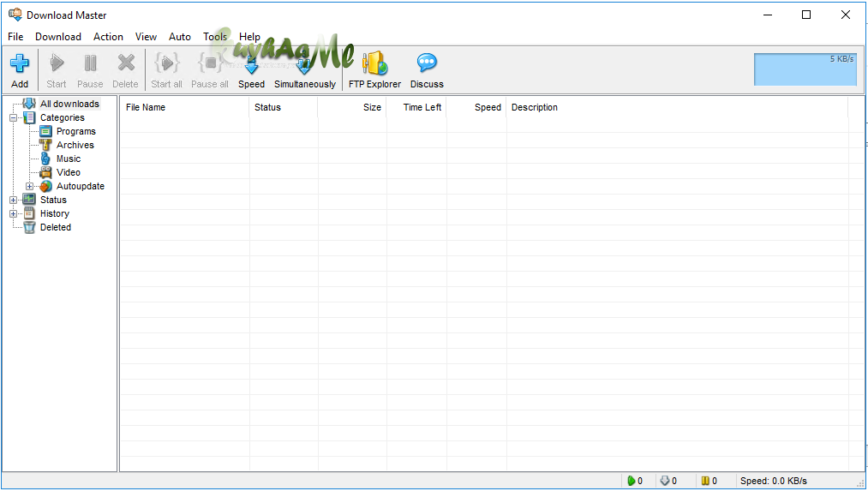The height and width of the screenshot is (491, 868).
Task: Sort by Speed column header
Action: tap(476, 107)
